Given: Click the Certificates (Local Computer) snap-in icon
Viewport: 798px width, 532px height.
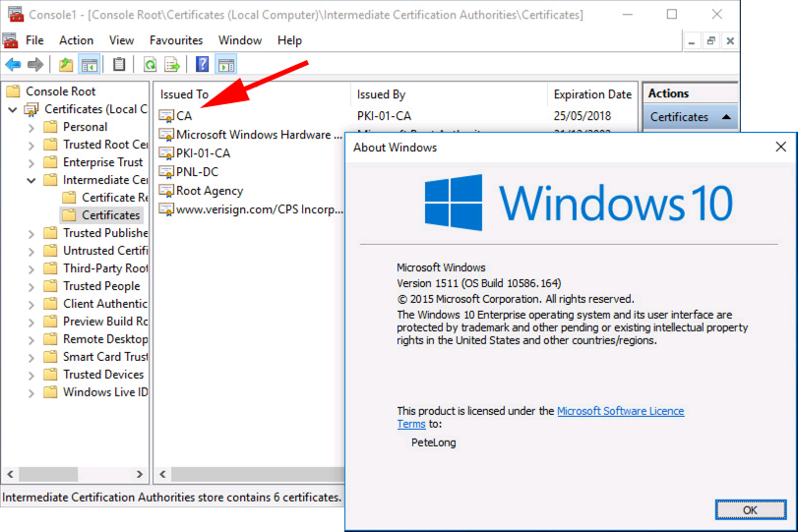Looking at the screenshot, I should click(31, 109).
